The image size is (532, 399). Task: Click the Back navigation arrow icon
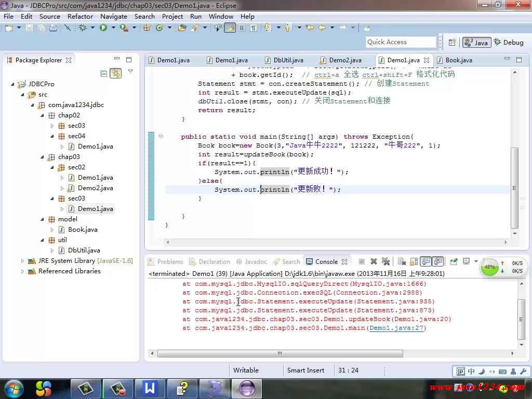pyautogui.click(x=322, y=28)
